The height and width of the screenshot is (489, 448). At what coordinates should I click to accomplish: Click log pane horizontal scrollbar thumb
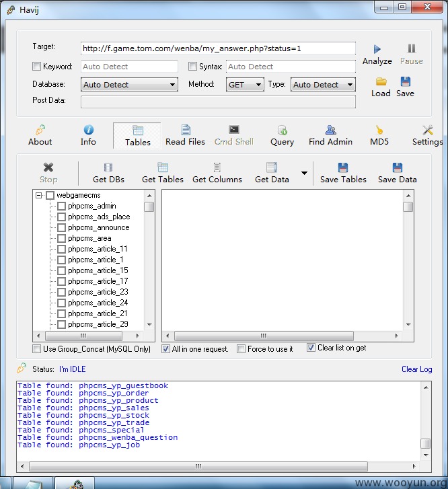point(198,467)
